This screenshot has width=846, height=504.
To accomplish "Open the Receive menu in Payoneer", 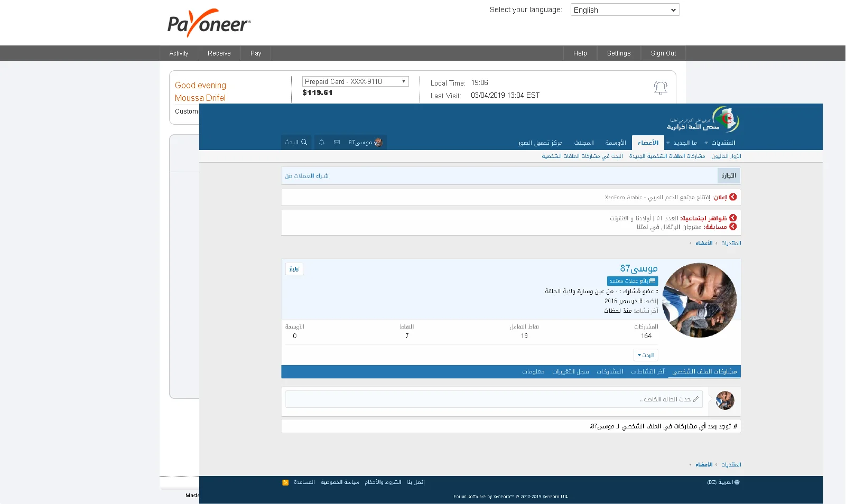I will 219,53.
